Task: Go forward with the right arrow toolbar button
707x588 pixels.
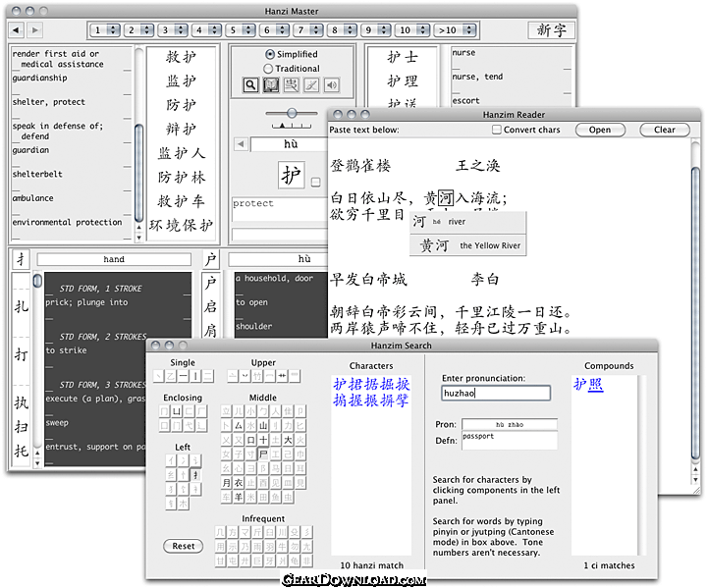Action: 34,30
